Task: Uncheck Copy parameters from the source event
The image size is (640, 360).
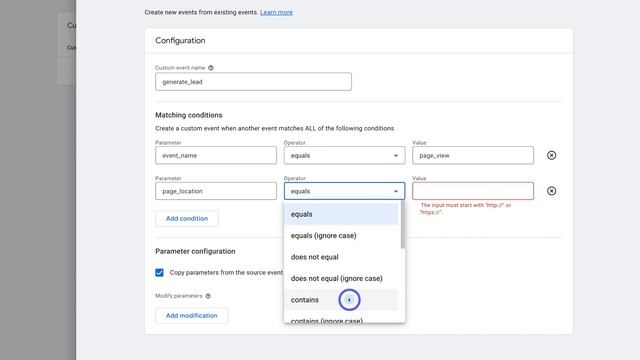Action: pyautogui.click(x=159, y=272)
